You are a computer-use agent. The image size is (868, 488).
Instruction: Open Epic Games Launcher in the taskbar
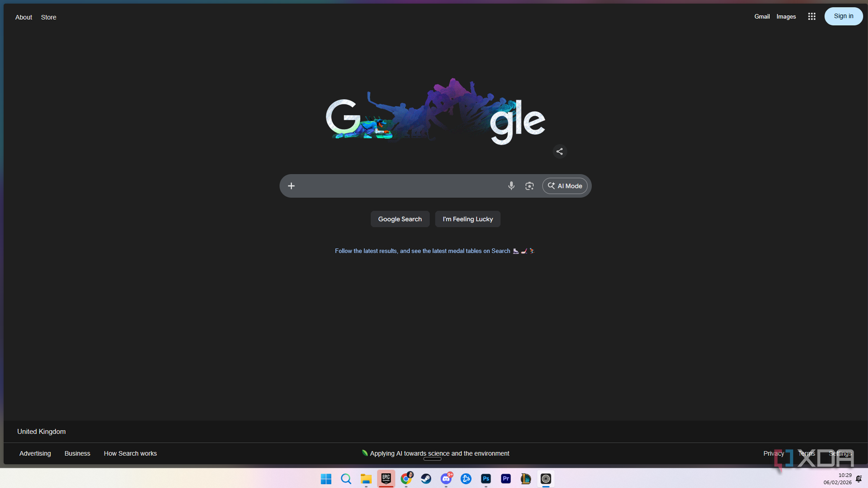[386, 479]
